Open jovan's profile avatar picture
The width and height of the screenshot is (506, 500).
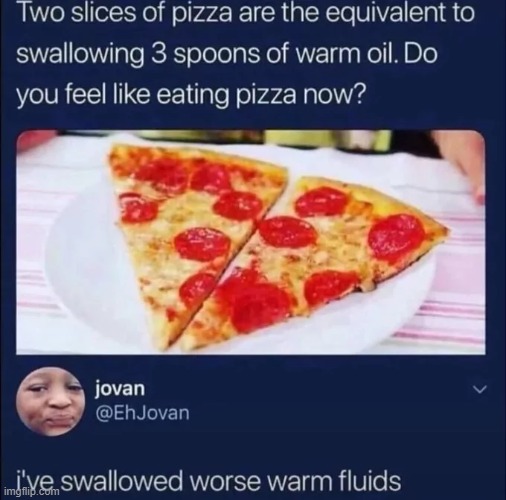point(51,401)
